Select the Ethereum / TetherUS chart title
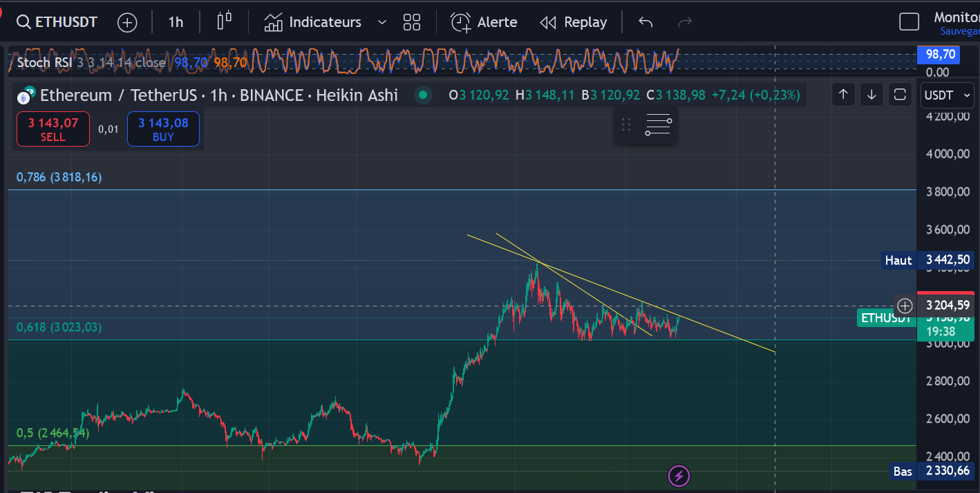The image size is (980, 493). [x=219, y=95]
